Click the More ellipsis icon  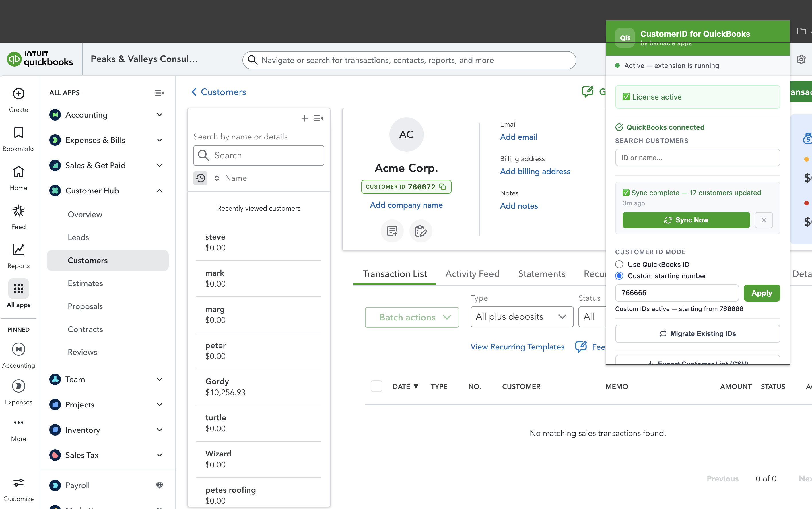pos(19,422)
